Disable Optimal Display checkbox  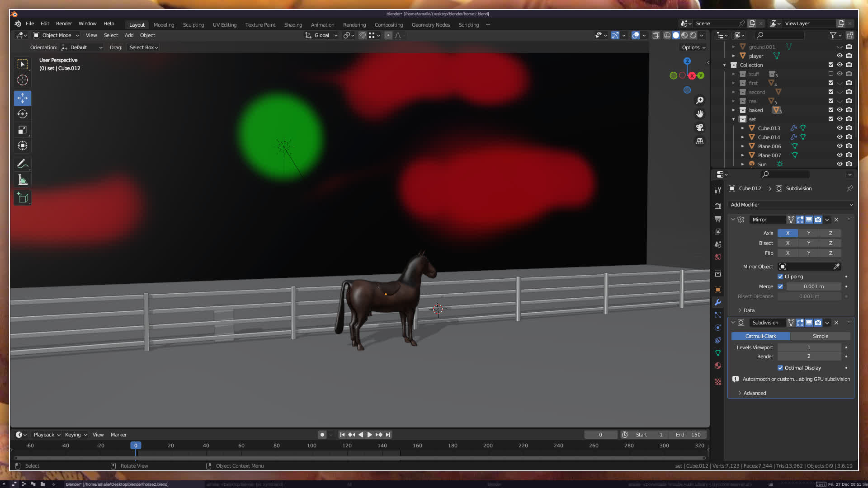click(780, 368)
